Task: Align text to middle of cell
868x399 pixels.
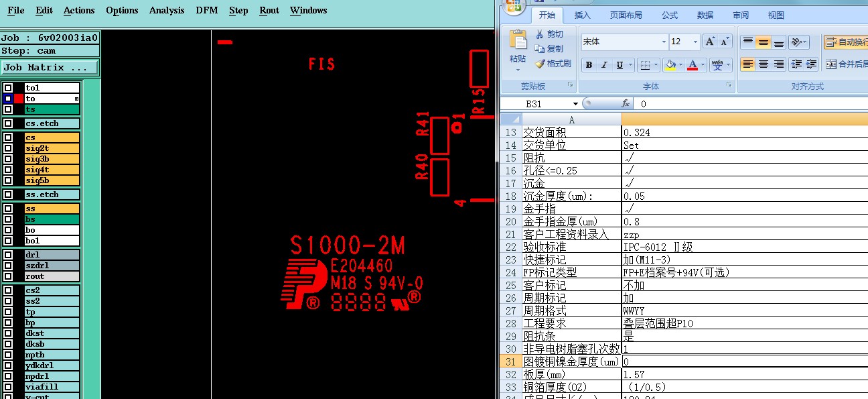Action: 764,42
